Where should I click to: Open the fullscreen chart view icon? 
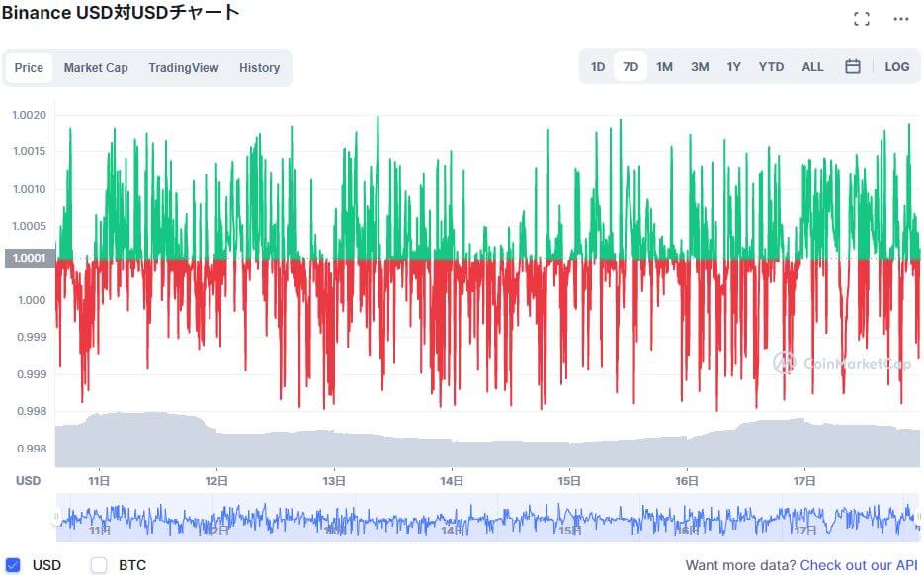pos(862,19)
